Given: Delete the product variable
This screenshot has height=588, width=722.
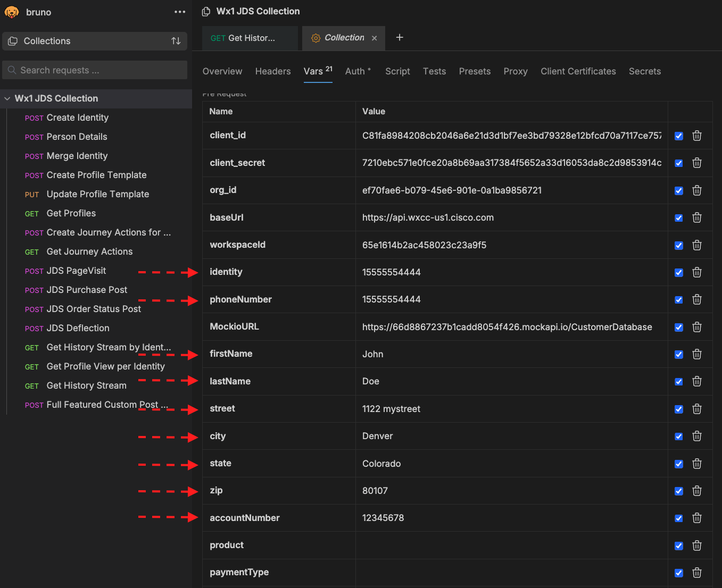Looking at the screenshot, I should coord(697,545).
